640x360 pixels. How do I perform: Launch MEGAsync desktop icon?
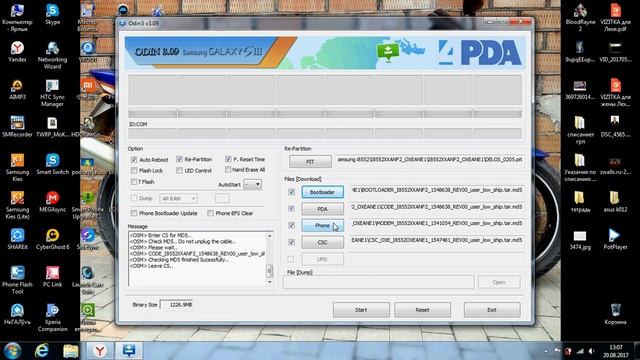[x=52, y=202]
